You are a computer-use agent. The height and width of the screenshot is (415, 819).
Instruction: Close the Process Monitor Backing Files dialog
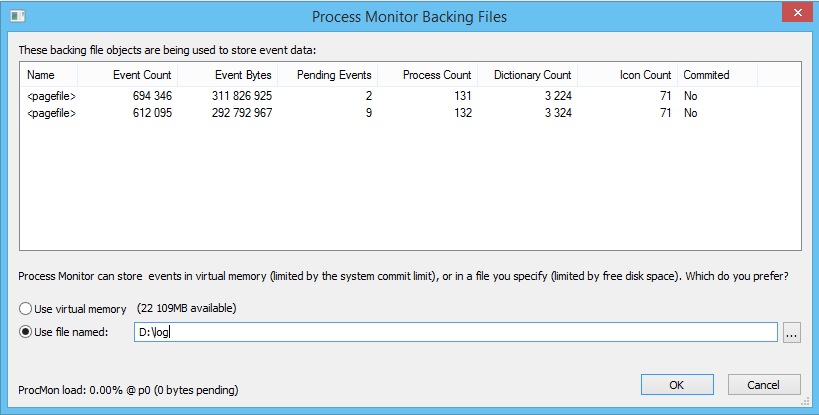coord(792,14)
